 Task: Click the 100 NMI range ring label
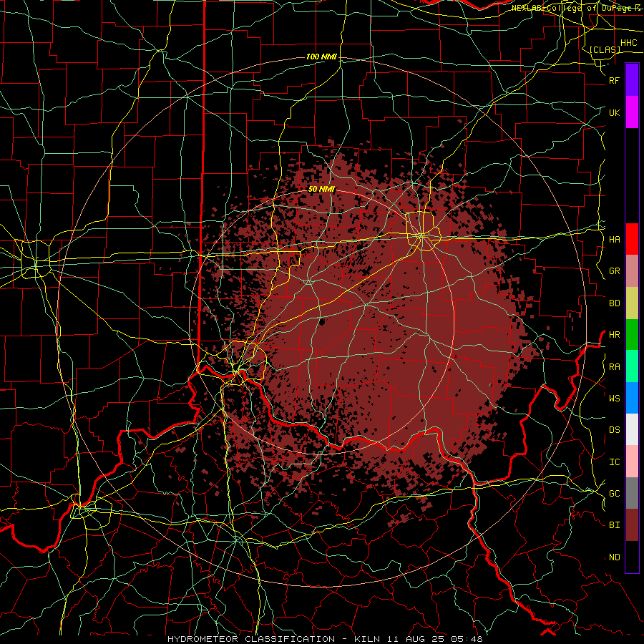click(321, 57)
